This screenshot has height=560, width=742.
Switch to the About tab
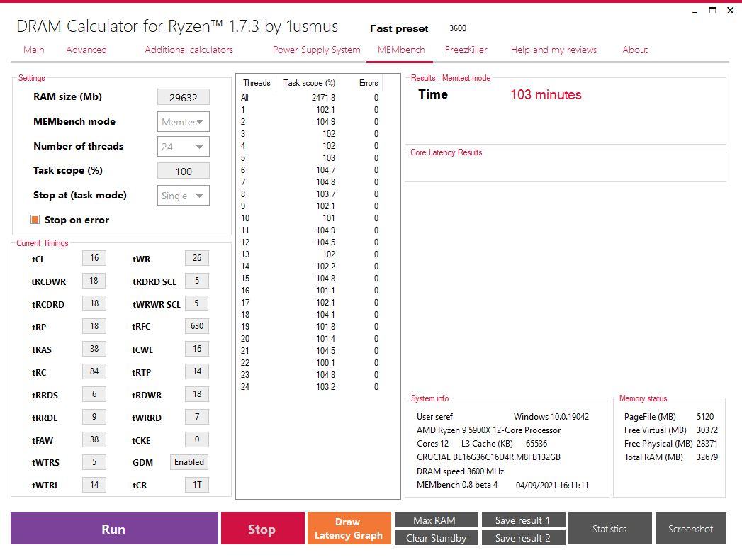(635, 50)
